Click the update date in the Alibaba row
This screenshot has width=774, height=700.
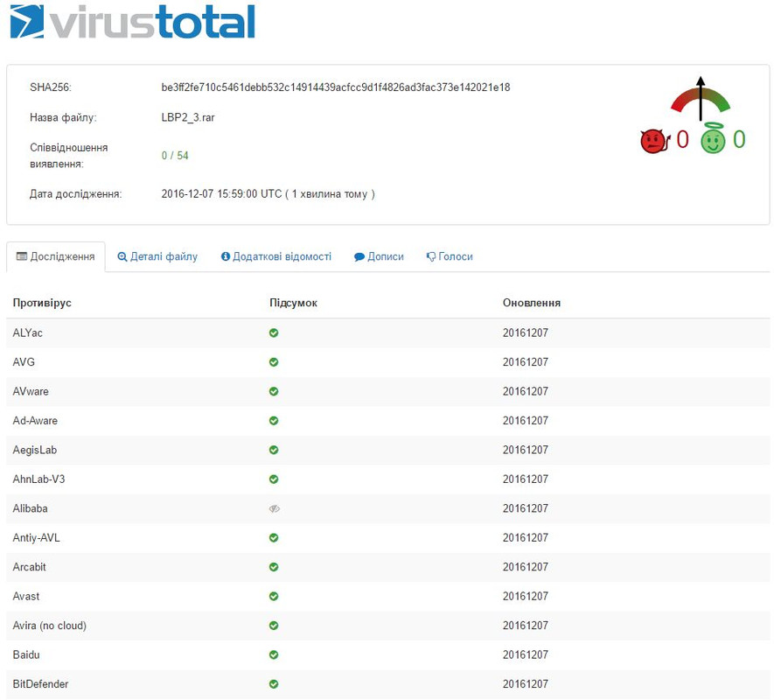tap(526, 508)
